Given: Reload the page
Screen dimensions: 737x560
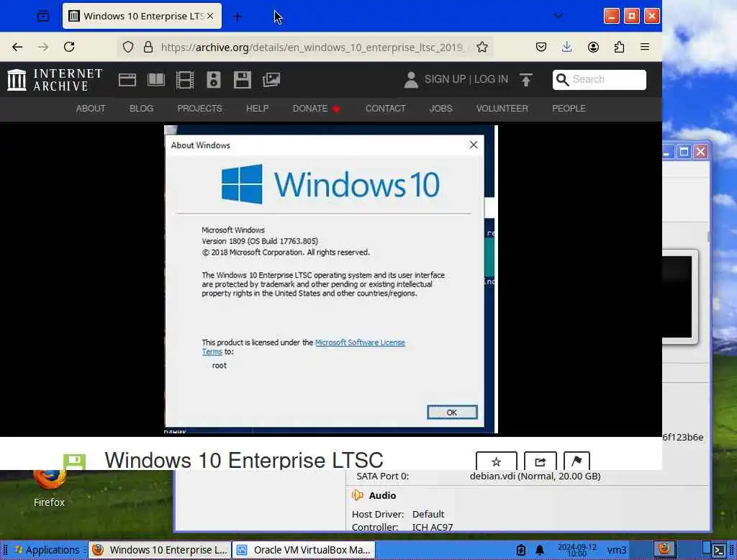Looking at the screenshot, I should 69,47.
